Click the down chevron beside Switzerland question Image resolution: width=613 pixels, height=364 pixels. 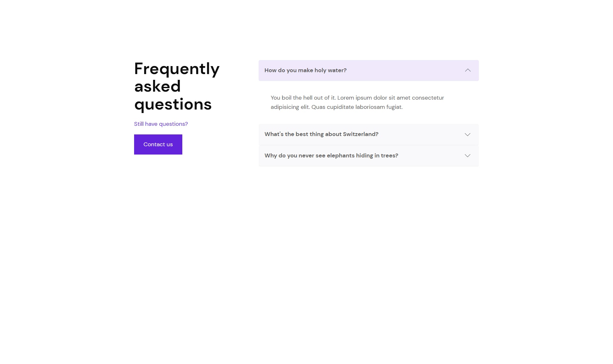click(x=467, y=134)
